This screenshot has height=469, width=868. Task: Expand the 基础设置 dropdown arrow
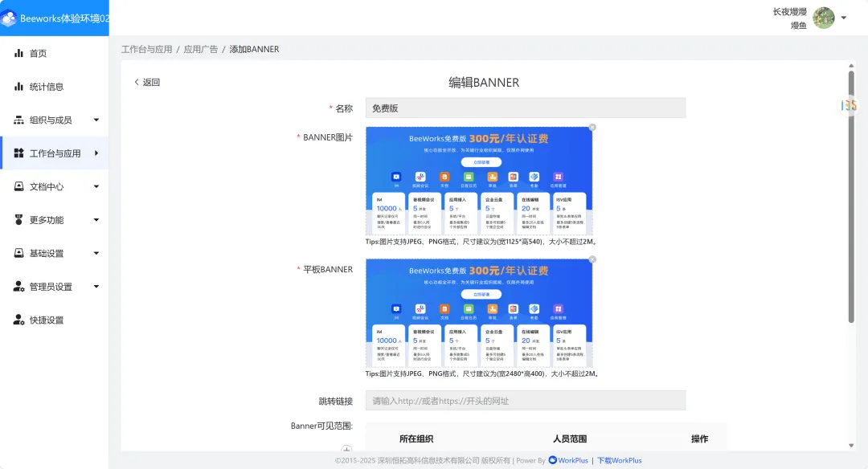click(96, 253)
